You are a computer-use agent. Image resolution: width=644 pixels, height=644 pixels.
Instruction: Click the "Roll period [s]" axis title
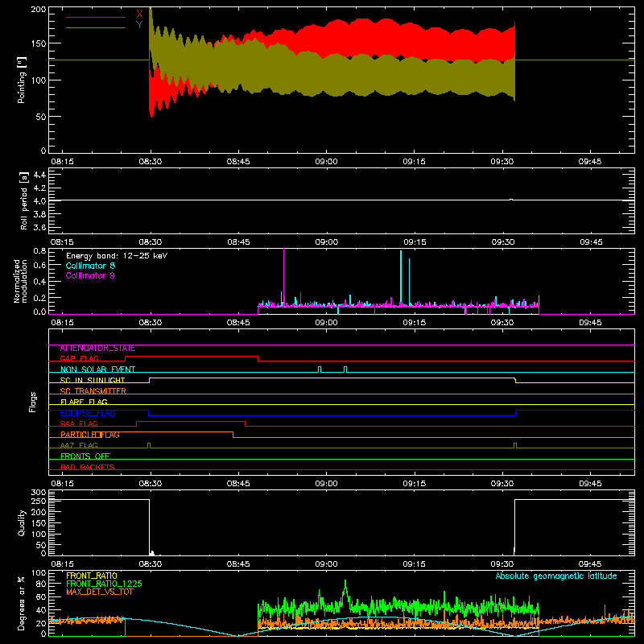(24, 200)
